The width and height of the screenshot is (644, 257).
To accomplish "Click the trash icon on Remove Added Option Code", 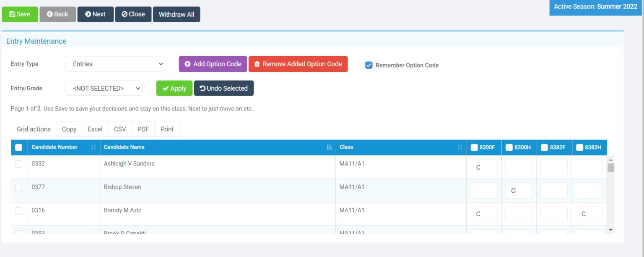I will [x=257, y=64].
